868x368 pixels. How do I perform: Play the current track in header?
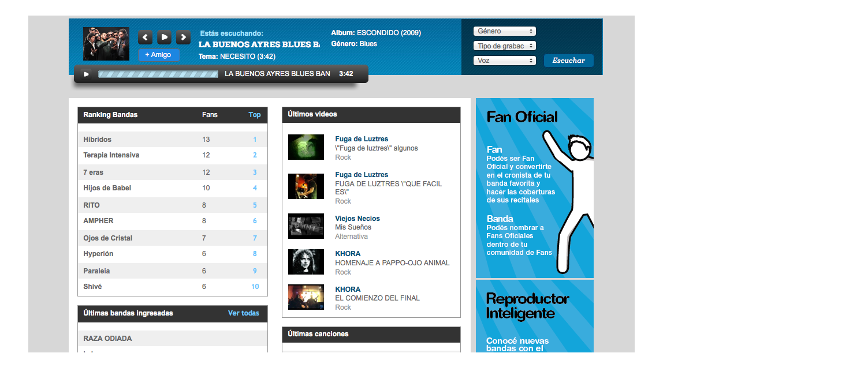[x=165, y=37]
